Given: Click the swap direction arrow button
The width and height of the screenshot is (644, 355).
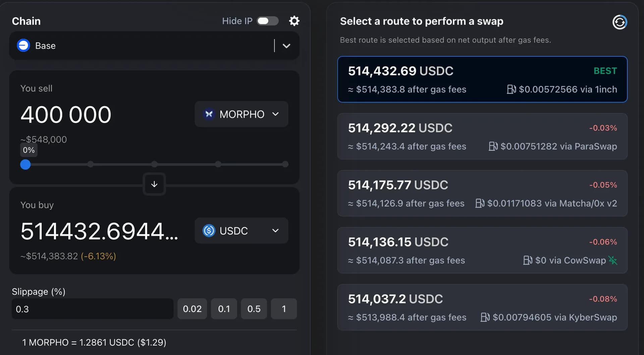Looking at the screenshot, I should (154, 184).
